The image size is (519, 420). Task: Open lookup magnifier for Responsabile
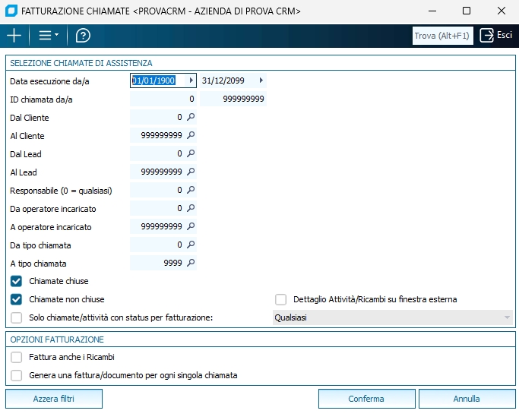tap(191, 190)
